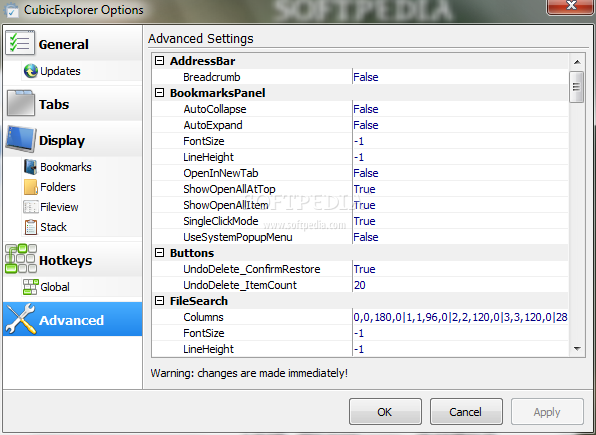Select the UseSystemPopupMenu setting name
596x435 pixels.
(238, 237)
